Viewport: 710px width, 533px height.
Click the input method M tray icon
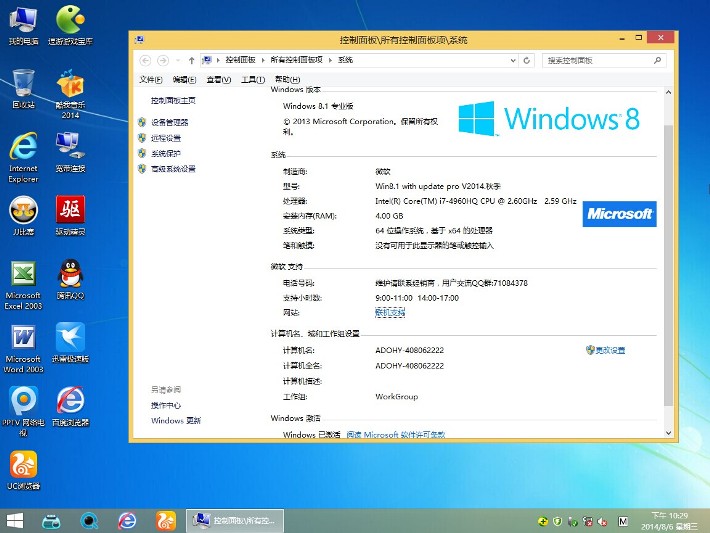[623, 522]
